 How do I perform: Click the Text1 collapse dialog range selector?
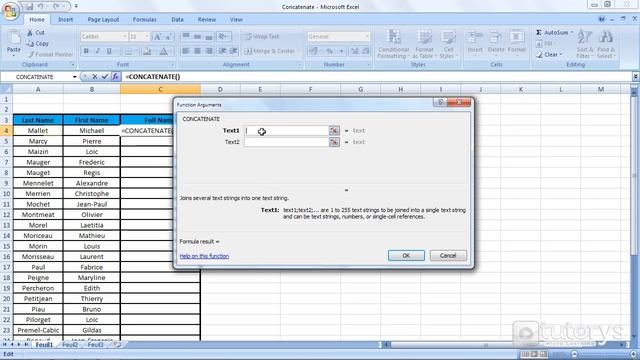coord(334,131)
